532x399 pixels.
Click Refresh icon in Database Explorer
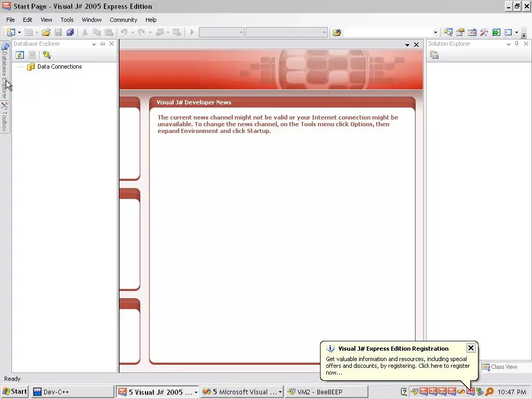point(20,55)
